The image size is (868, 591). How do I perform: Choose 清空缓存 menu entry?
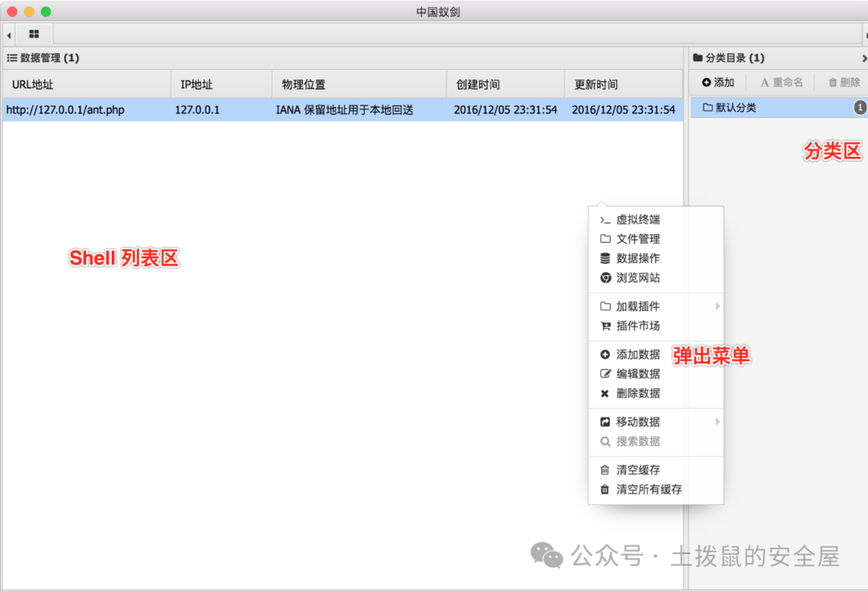pos(656,470)
